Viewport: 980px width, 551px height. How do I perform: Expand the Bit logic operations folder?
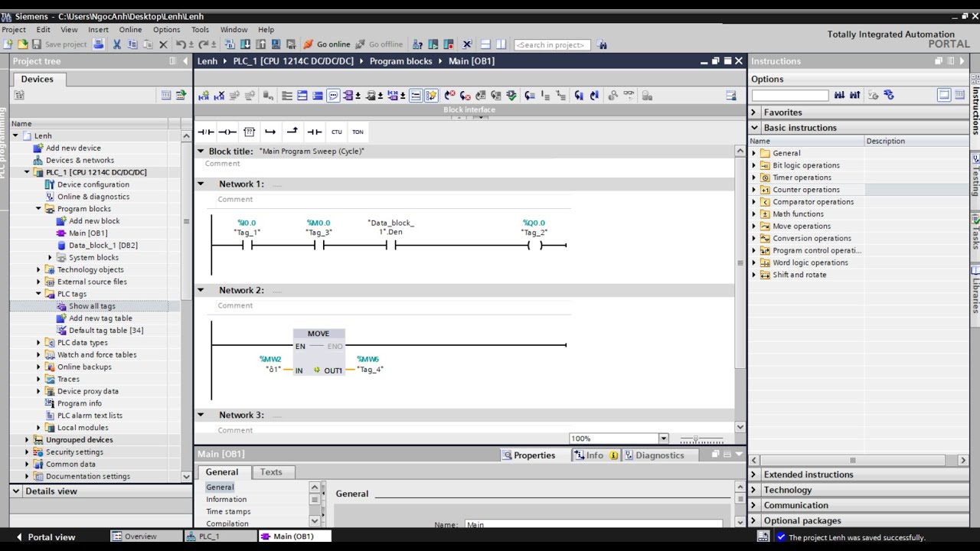754,165
